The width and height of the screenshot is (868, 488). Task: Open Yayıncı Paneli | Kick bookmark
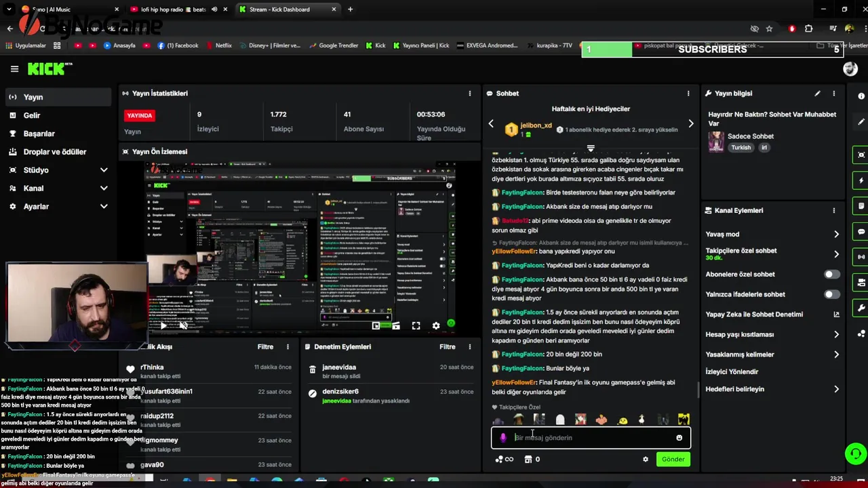(x=420, y=45)
